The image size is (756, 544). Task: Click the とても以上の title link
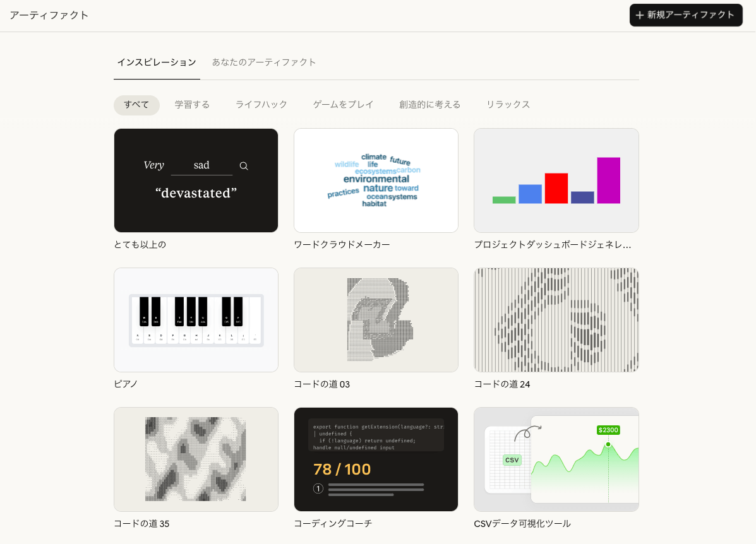point(140,245)
